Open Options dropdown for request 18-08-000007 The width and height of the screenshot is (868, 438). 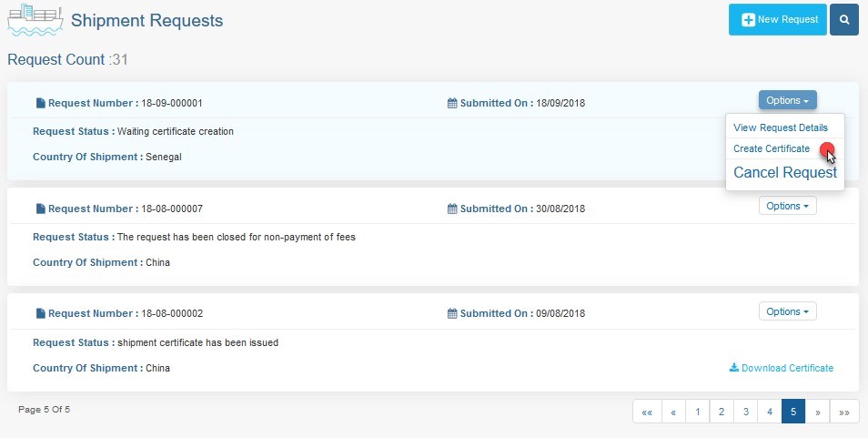click(x=787, y=206)
